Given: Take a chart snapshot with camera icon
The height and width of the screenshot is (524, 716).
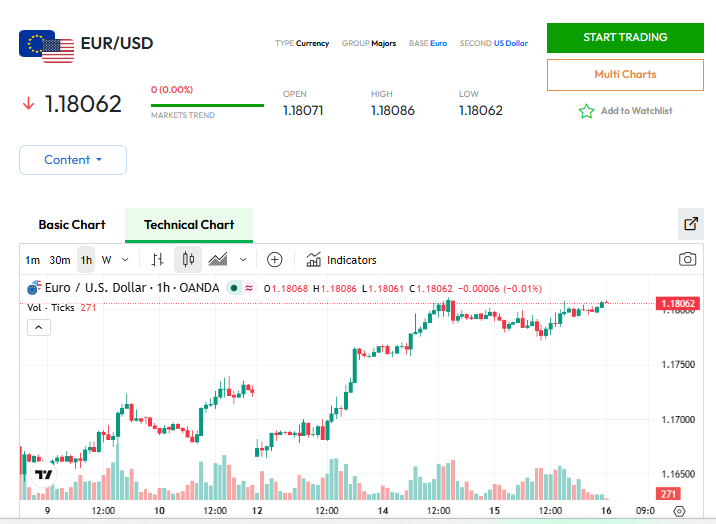Looking at the screenshot, I should point(687,260).
